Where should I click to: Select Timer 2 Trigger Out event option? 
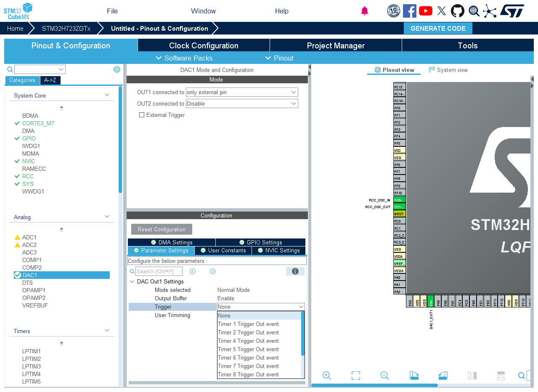pyautogui.click(x=248, y=332)
